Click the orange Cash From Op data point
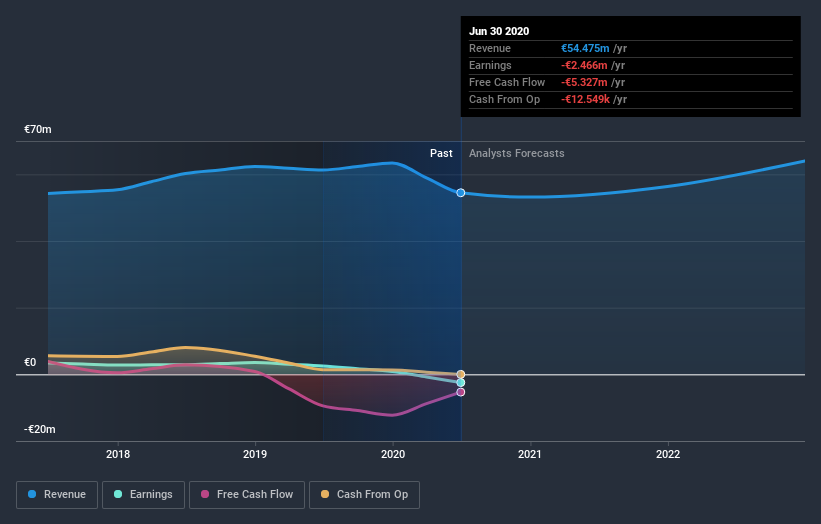This screenshot has width=821, height=524. pyautogui.click(x=461, y=374)
